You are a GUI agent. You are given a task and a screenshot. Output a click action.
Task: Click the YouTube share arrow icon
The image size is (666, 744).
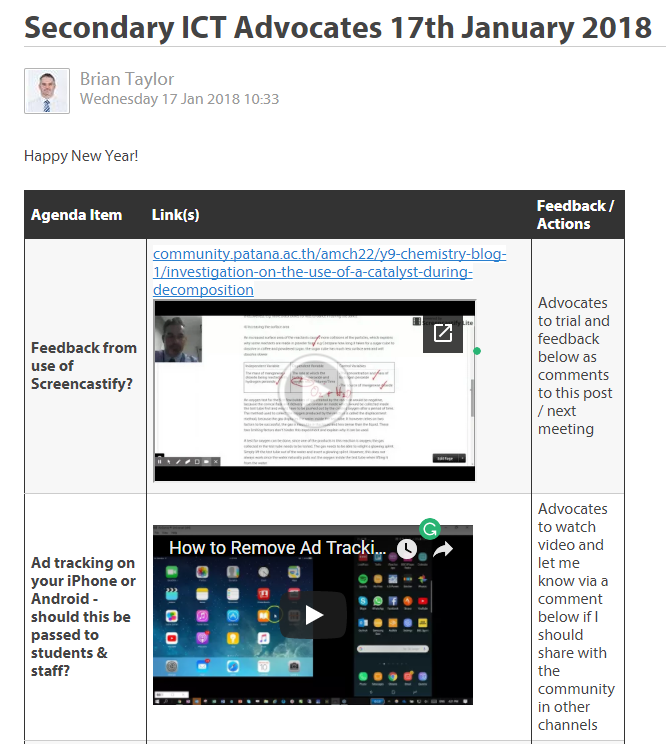443,549
